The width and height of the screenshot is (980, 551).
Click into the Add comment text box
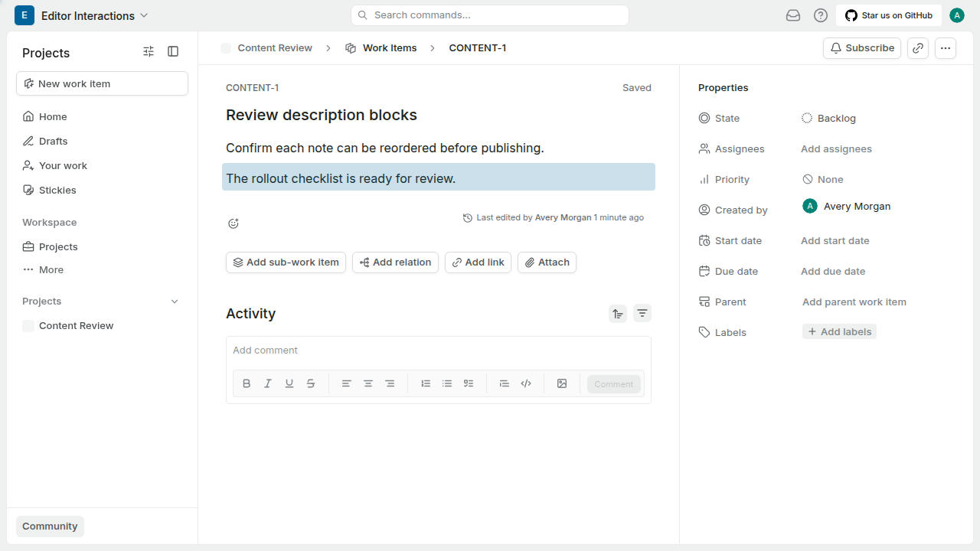439,350
